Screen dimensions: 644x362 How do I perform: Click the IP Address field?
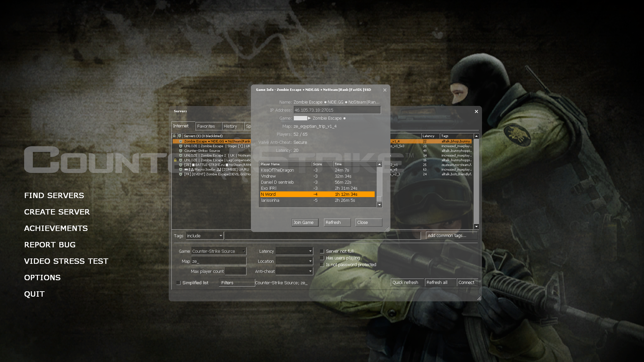[337, 110]
